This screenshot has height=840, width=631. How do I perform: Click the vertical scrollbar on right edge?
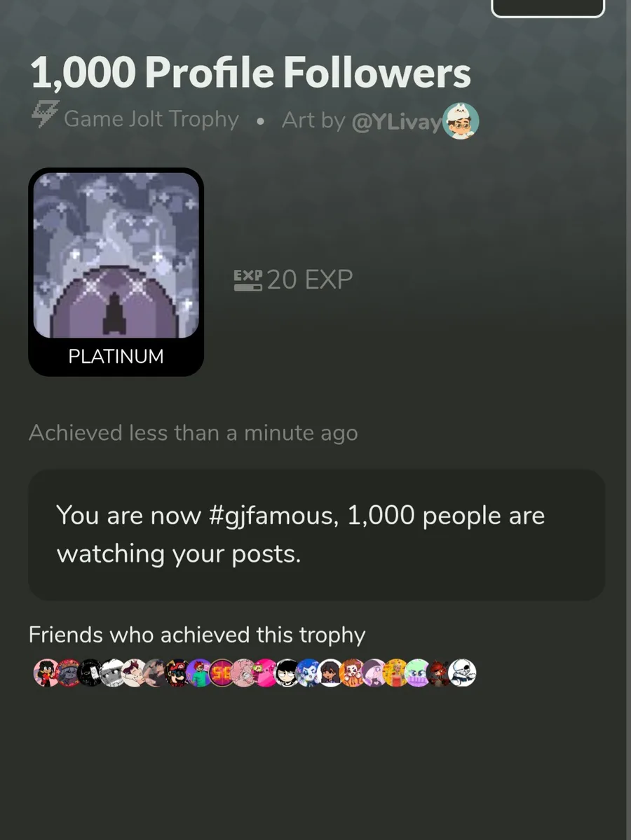(627, 420)
